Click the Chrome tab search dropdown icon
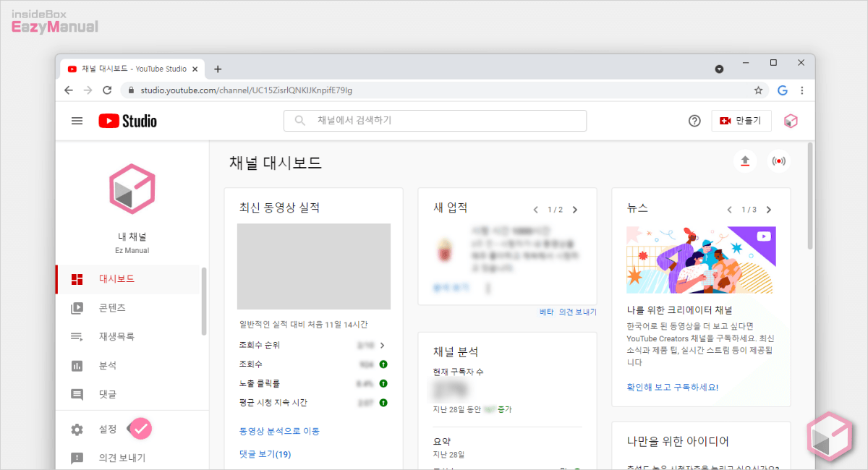The width and height of the screenshot is (868, 470). pyautogui.click(x=719, y=69)
